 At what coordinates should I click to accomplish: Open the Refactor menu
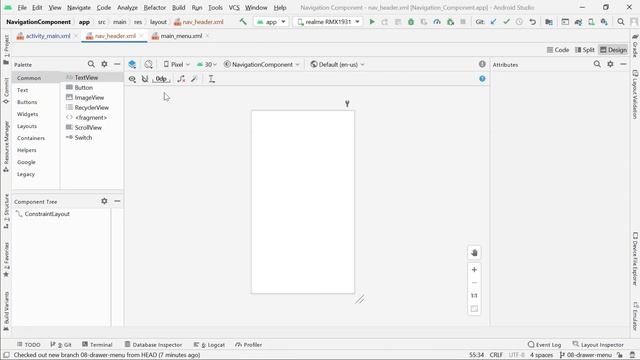(155, 7)
